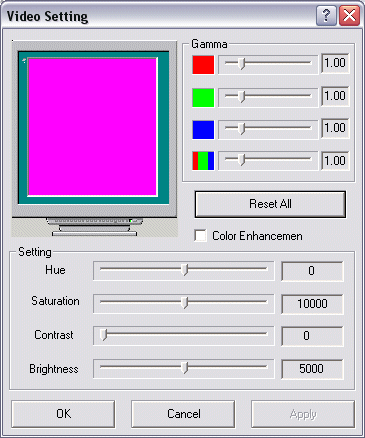Click the blue gamma color swatch
The width and height of the screenshot is (365, 438).
(x=203, y=130)
